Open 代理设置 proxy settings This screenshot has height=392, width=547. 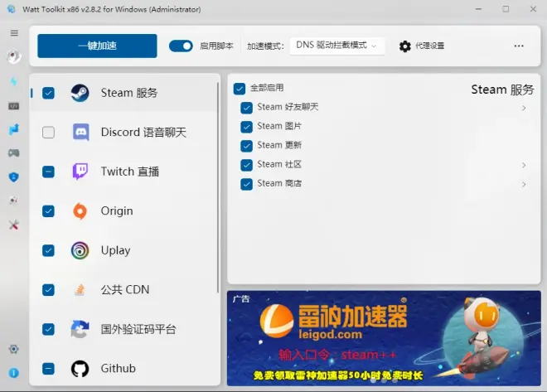tap(422, 46)
